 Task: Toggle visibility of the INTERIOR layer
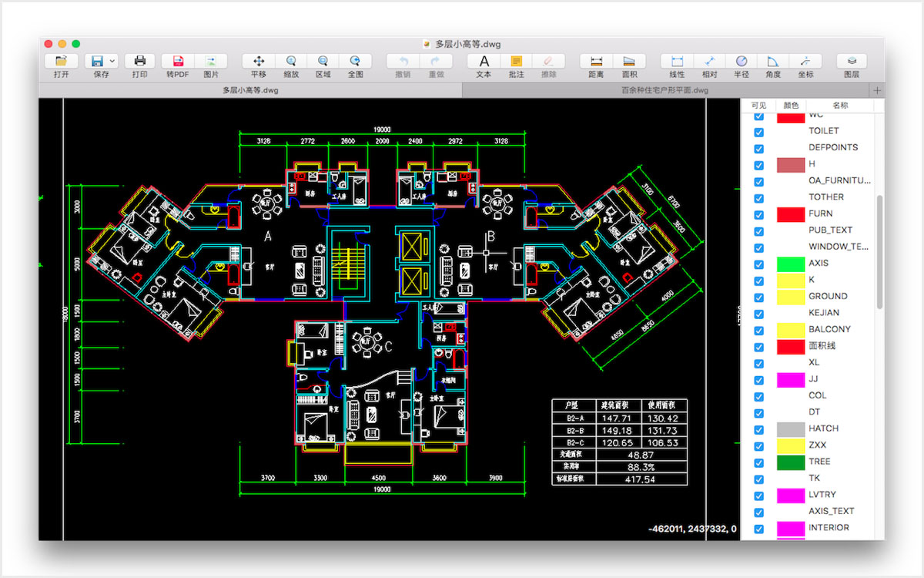(758, 529)
